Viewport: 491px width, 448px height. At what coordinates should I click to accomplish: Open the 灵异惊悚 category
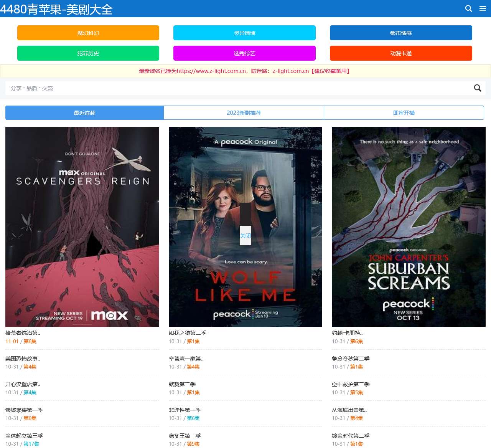point(244,33)
